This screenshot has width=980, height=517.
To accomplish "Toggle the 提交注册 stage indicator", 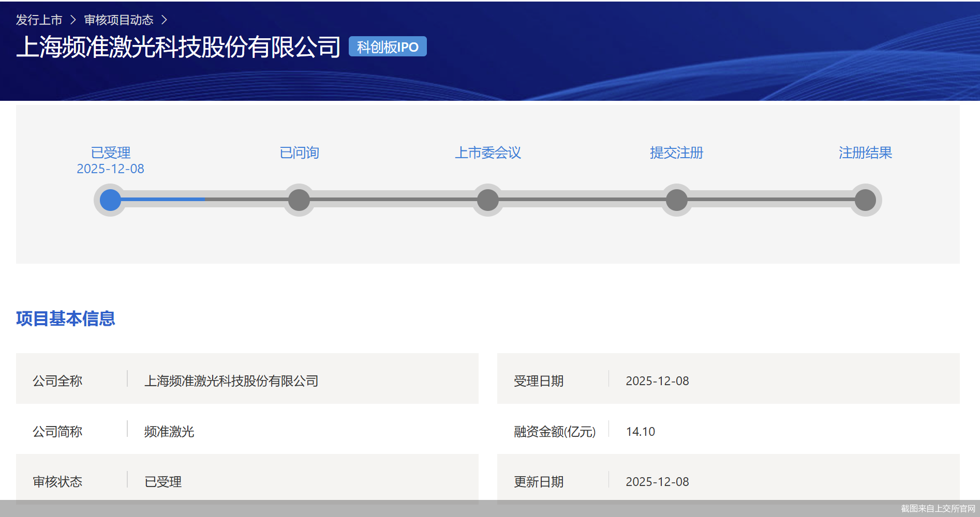I will 676,200.
